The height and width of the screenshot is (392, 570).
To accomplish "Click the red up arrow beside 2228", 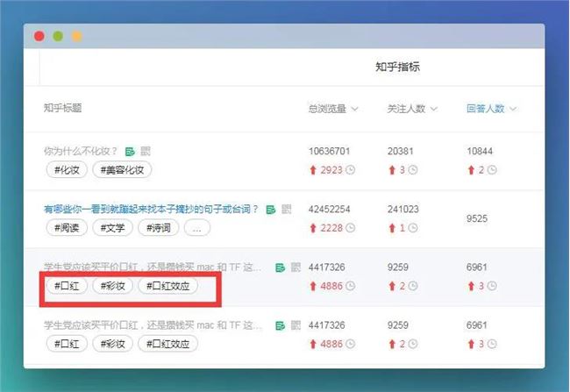I will click(313, 228).
